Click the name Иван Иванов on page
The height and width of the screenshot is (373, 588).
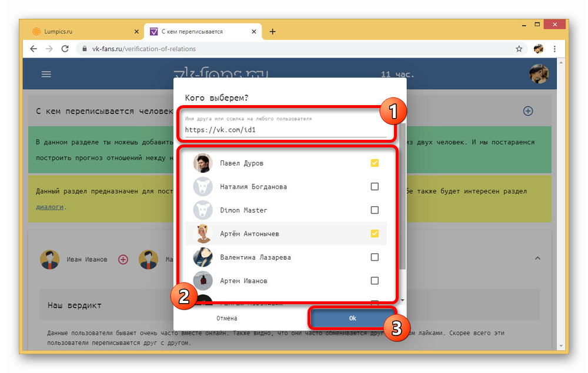click(x=86, y=259)
